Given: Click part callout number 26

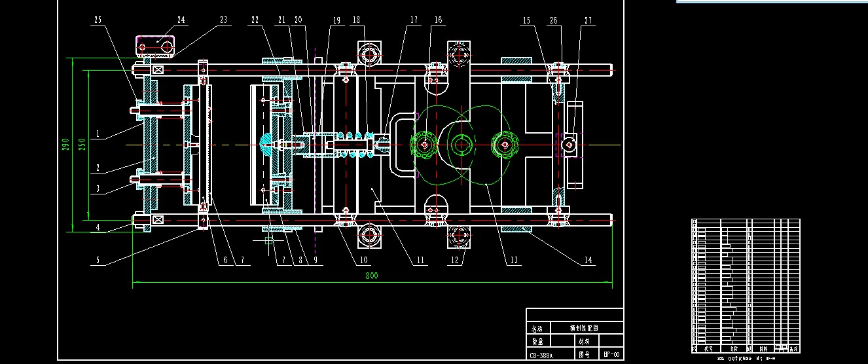Looking at the screenshot, I should tap(554, 20).
